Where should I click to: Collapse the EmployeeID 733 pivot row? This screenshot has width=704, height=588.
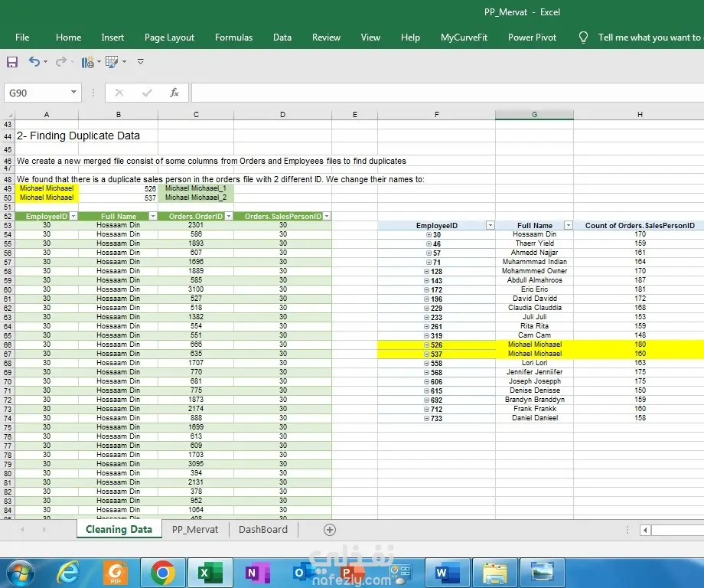tap(426, 418)
